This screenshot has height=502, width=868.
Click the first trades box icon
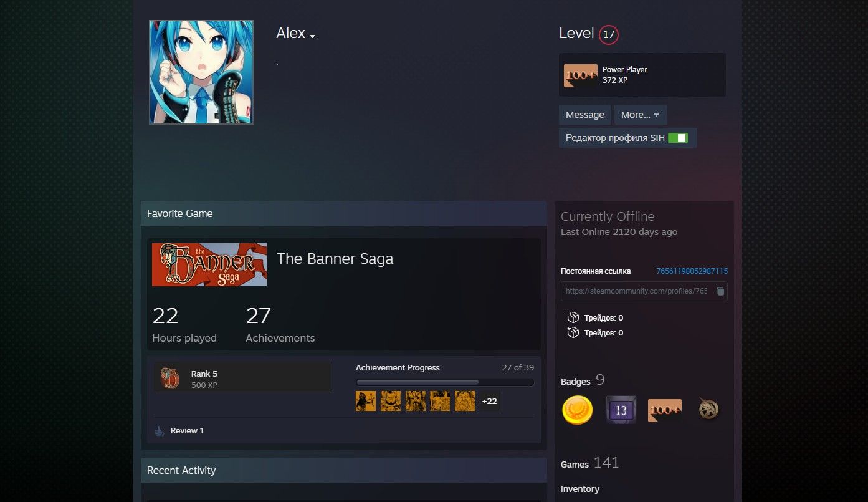click(x=573, y=318)
